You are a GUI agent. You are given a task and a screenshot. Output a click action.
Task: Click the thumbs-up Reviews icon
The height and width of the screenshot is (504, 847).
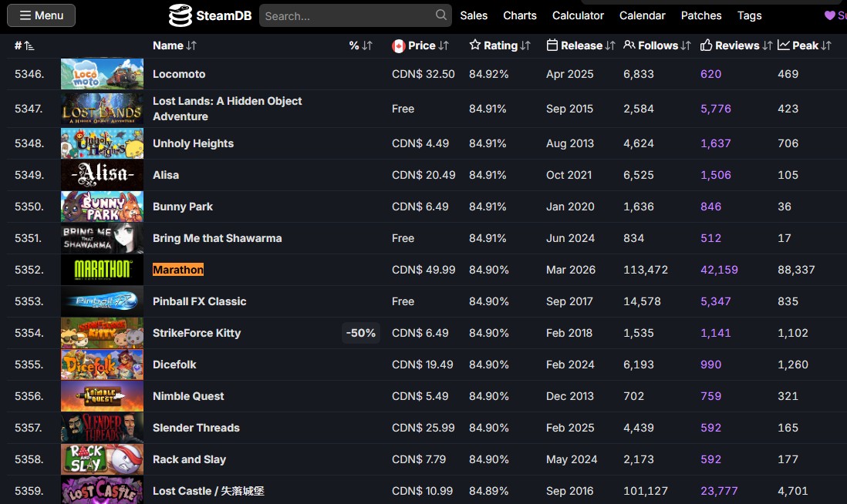(706, 45)
